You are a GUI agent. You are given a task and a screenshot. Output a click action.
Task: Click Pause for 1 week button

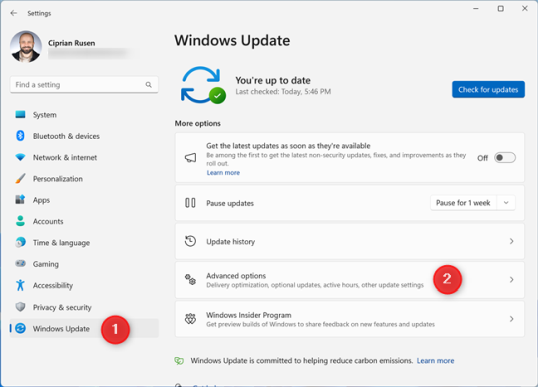463,203
